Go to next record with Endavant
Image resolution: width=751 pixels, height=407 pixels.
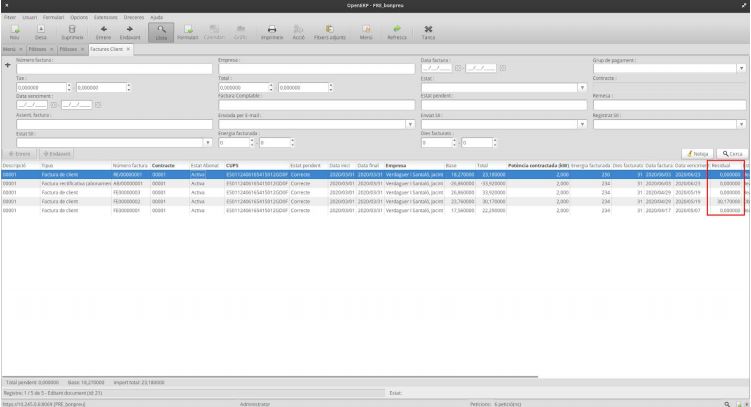131,32
